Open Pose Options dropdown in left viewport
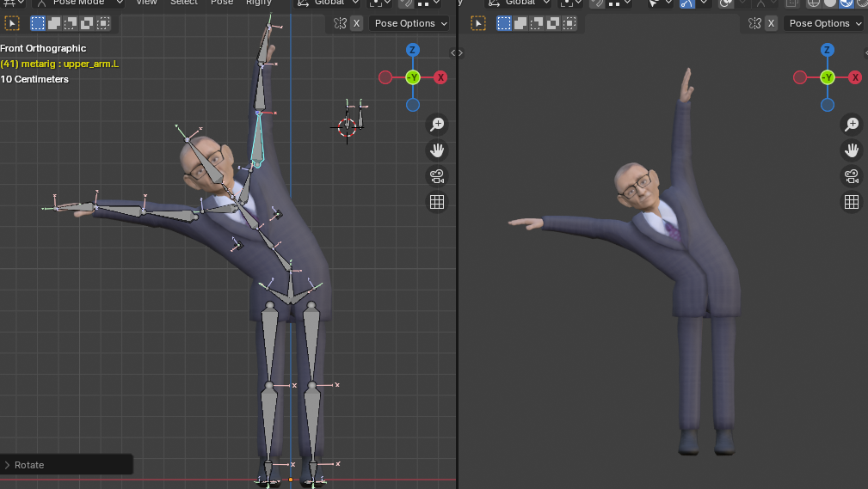The image size is (868, 489). click(x=409, y=23)
